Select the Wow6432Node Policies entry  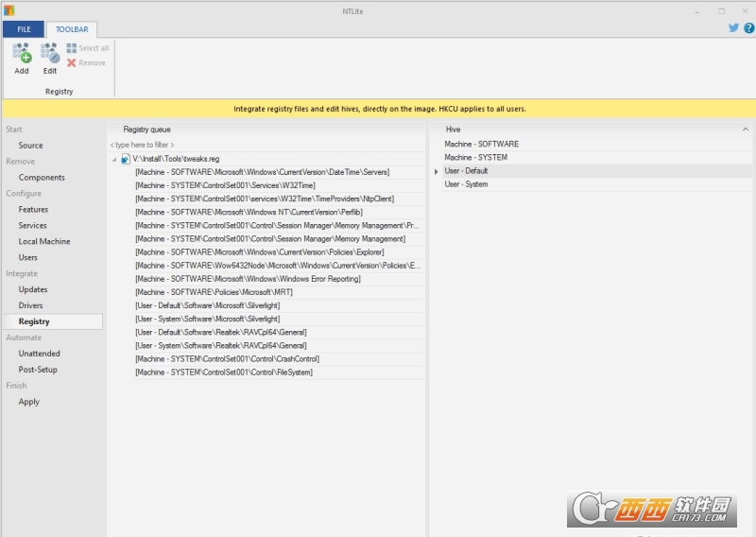point(279,266)
